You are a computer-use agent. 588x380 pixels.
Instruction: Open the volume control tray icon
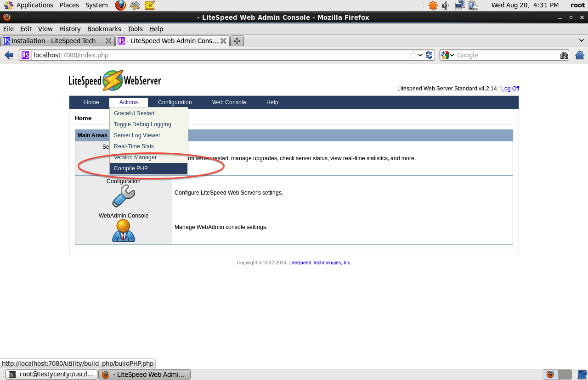click(x=446, y=5)
